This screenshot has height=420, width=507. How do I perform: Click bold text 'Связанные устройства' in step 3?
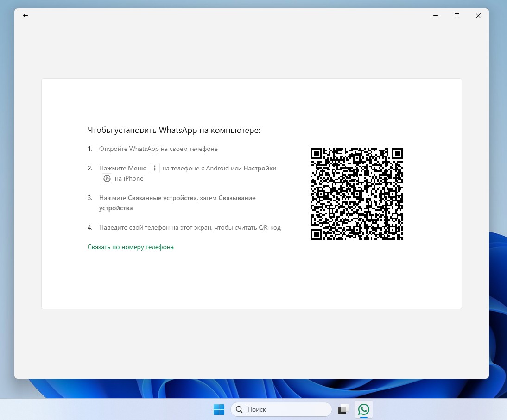(162, 198)
